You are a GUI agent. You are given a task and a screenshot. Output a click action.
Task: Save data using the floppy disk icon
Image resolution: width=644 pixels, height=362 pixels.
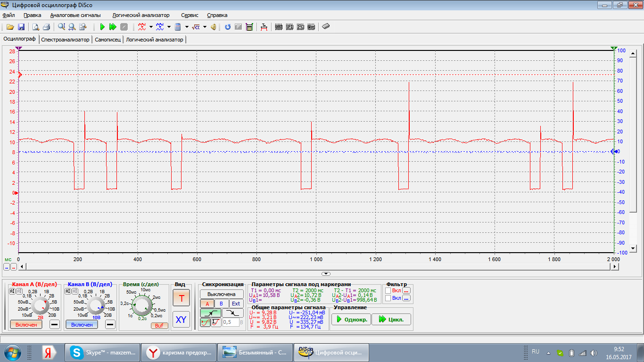21,27
